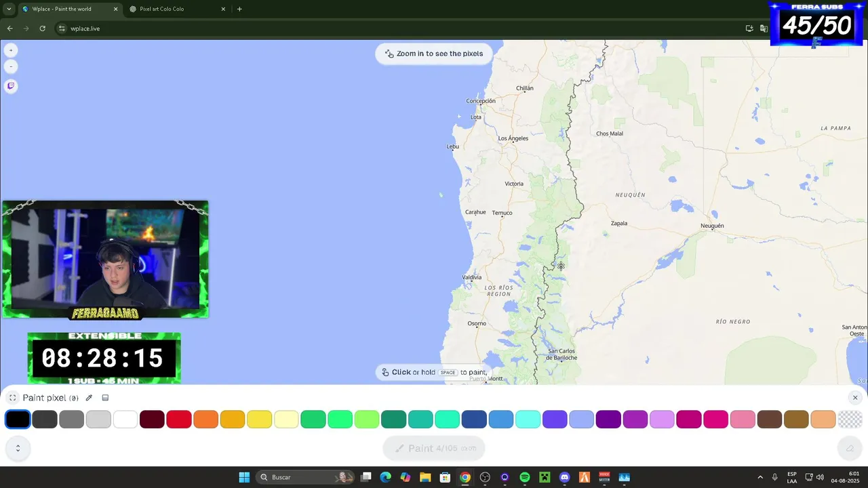This screenshot has width=868, height=488.
Task: Open the Twitch icon button on the map
Action: (x=11, y=85)
